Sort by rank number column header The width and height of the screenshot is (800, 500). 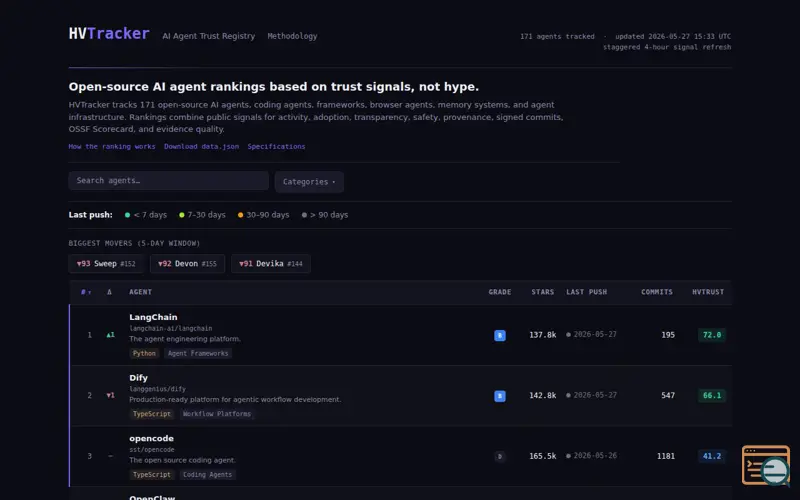(x=86, y=292)
